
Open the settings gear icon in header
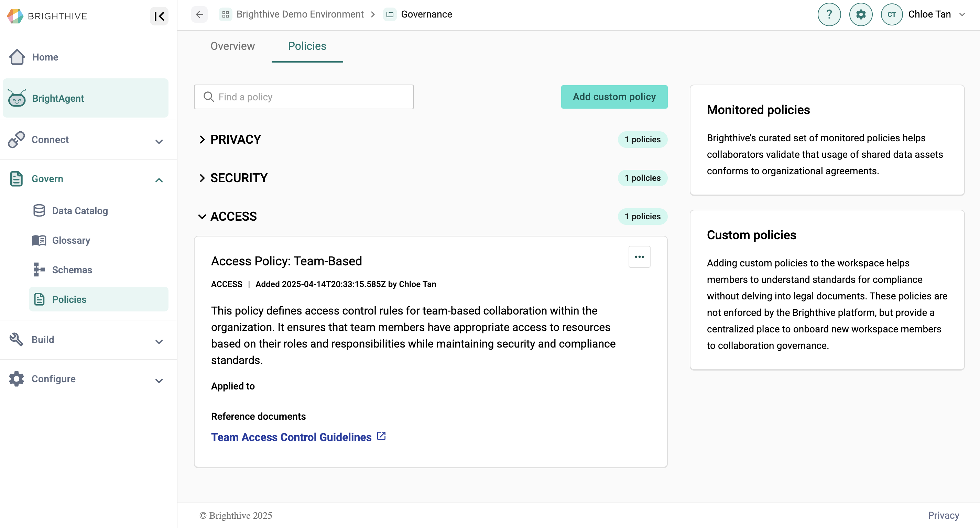pyautogui.click(x=861, y=14)
